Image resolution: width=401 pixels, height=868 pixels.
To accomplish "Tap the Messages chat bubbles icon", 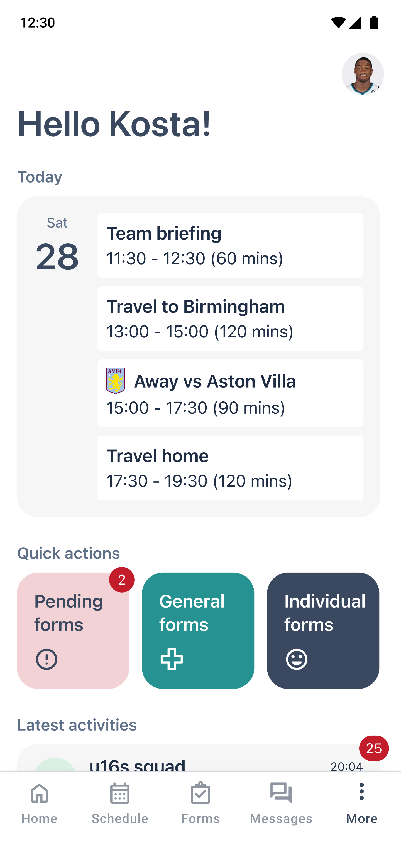I will (x=281, y=793).
